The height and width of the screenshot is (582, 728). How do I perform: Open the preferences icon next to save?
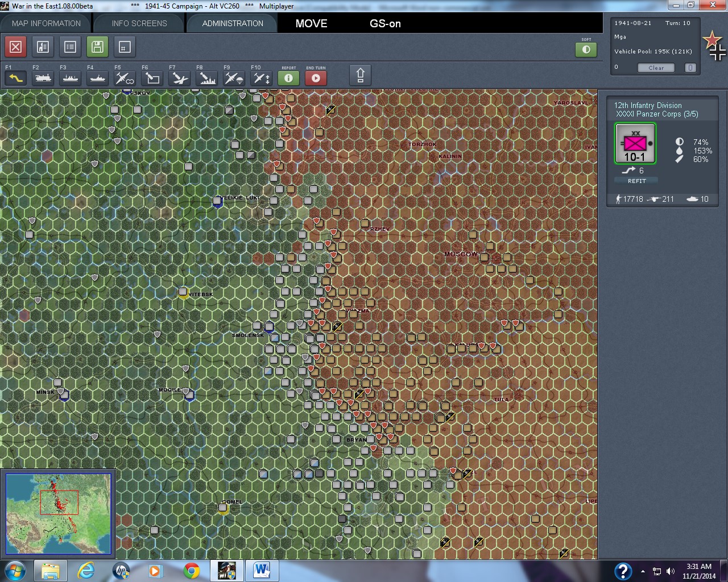click(x=125, y=47)
